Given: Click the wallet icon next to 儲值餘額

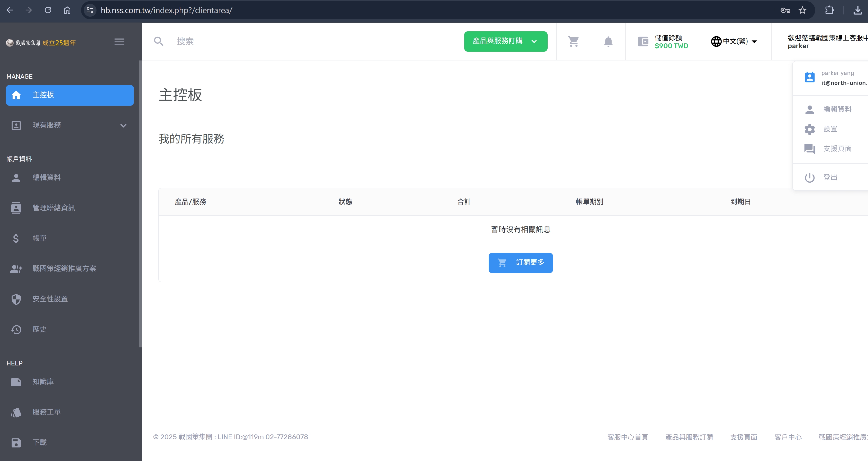Looking at the screenshot, I should pos(643,42).
